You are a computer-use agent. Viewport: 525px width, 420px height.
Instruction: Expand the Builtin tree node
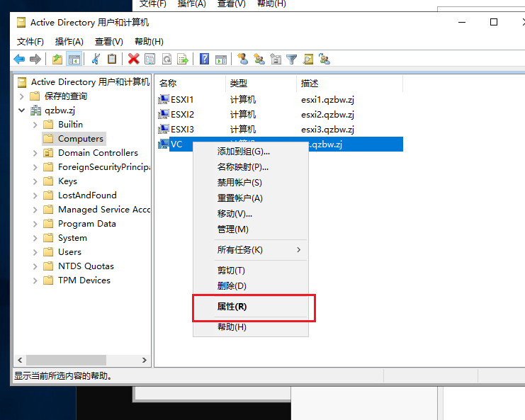click(35, 125)
